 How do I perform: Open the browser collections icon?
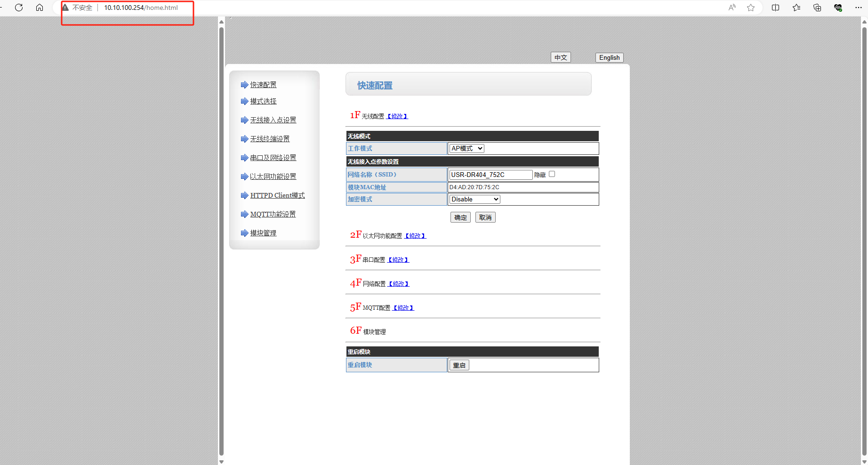coord(817,8)
